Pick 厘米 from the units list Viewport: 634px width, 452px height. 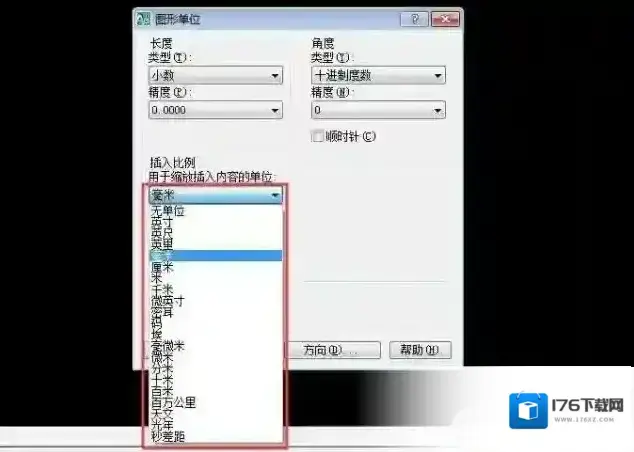(216, 267)
